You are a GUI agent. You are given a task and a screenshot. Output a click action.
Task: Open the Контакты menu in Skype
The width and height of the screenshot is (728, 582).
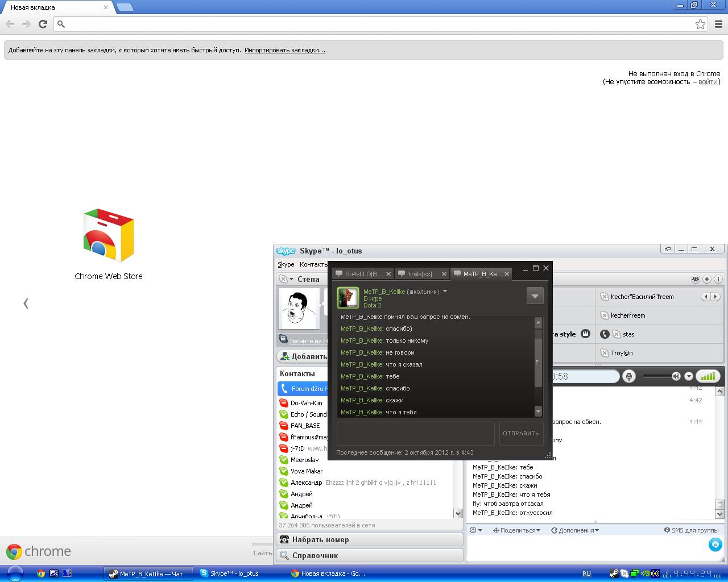(313, 264)
